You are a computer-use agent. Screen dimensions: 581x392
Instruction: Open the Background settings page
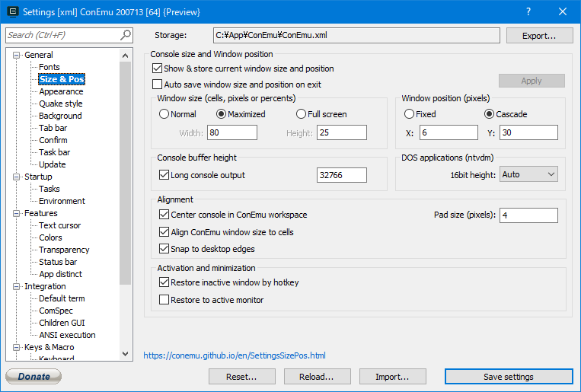(60, 116)
